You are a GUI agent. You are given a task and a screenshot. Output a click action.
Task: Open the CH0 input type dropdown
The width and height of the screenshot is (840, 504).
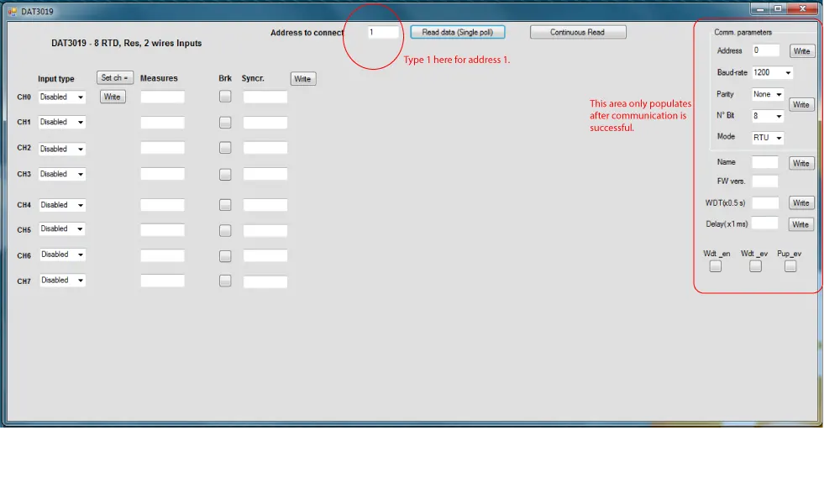[62, 97]
